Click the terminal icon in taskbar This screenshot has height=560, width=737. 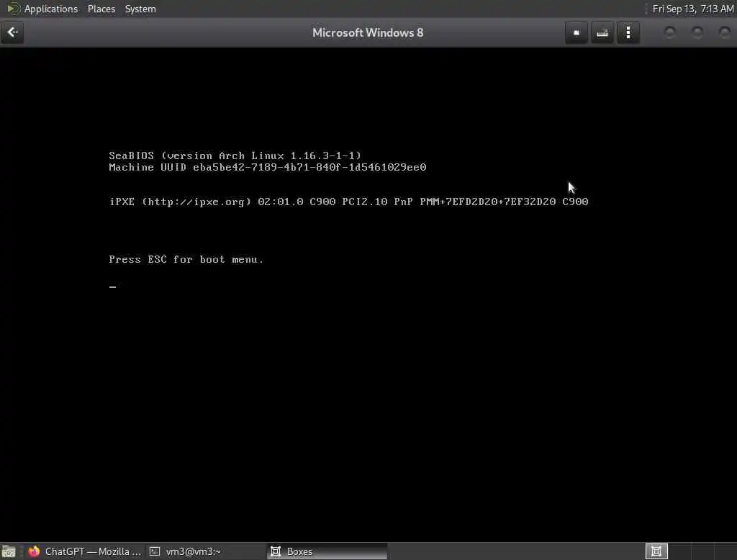click(155, 551)
